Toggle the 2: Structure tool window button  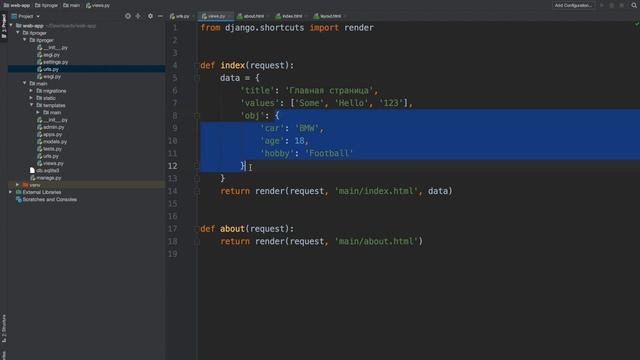click(4, 328)
